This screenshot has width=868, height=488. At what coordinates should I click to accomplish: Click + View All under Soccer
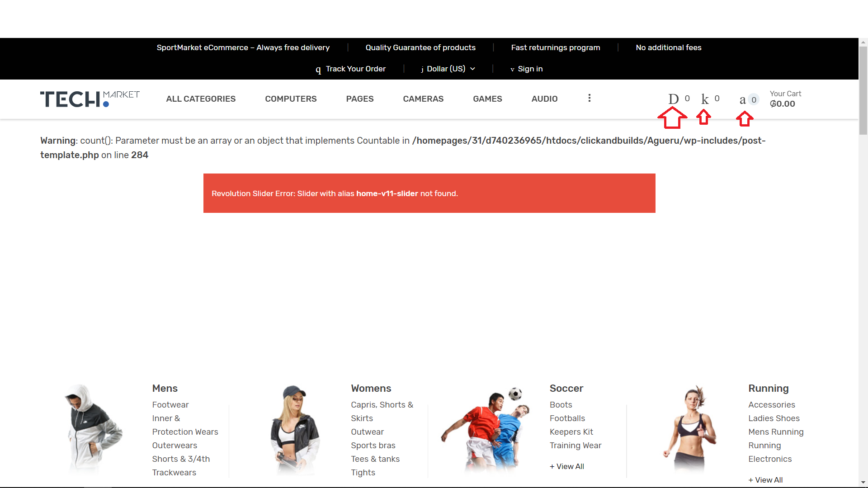566,466
